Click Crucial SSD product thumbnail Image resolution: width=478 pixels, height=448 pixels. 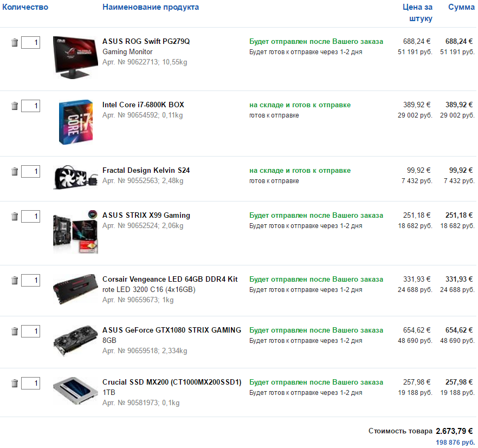click(75, 391)
